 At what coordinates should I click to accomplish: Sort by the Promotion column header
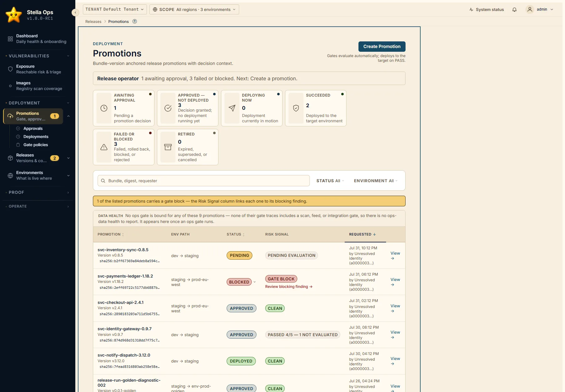point(110,234)
